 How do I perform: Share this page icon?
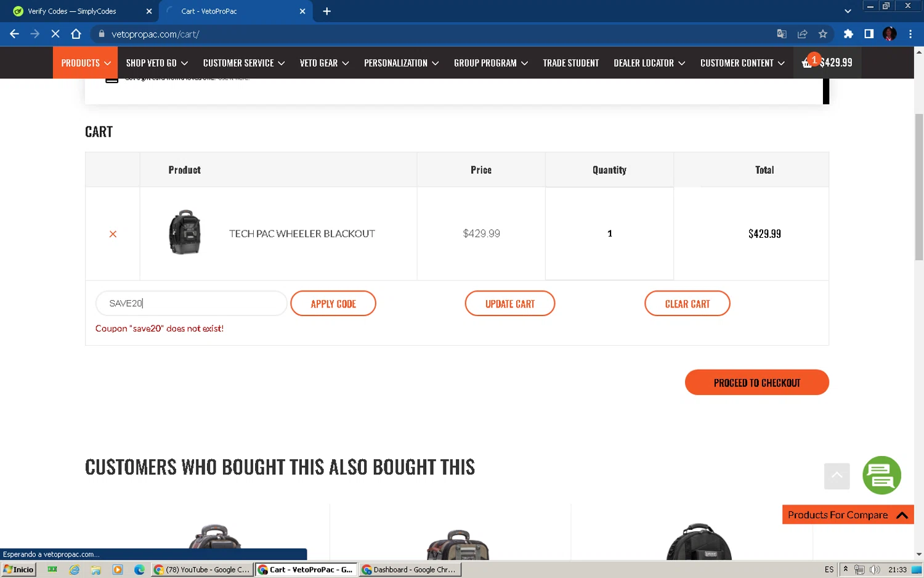click(x=802, y=34)
